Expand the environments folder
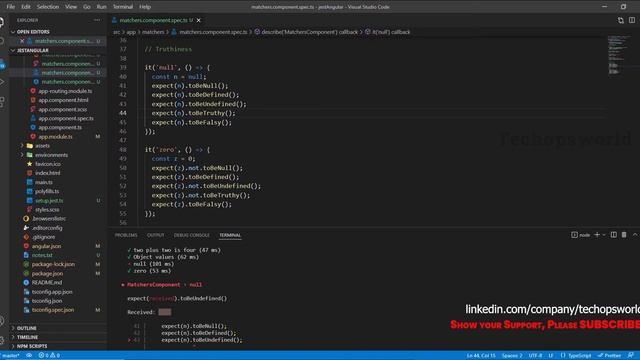 click(51, 155)
